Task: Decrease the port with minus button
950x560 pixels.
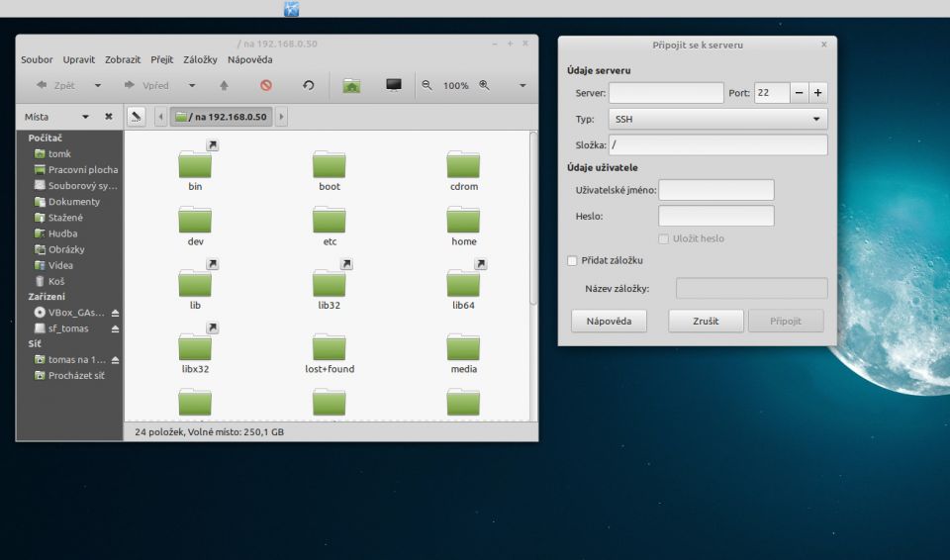Action: pyautogui.click(x=800, y=93)
